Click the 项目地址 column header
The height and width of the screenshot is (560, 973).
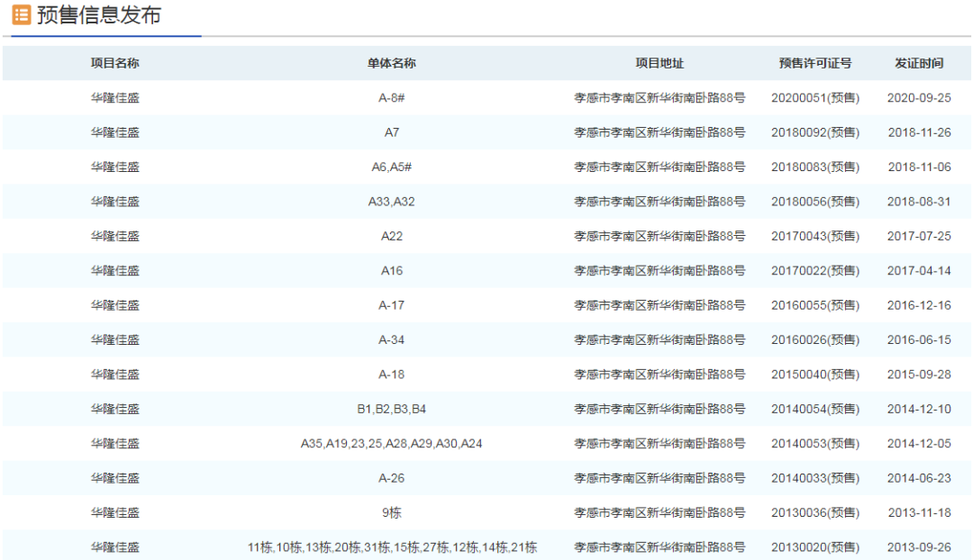(x=659, y=63)
